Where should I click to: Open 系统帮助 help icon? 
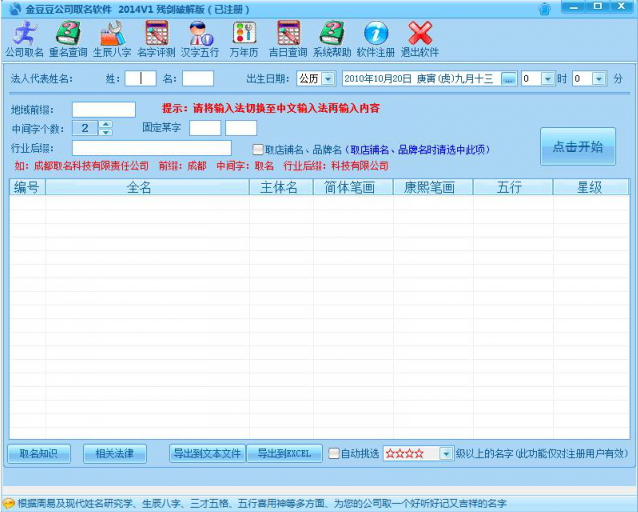(331, 38)
